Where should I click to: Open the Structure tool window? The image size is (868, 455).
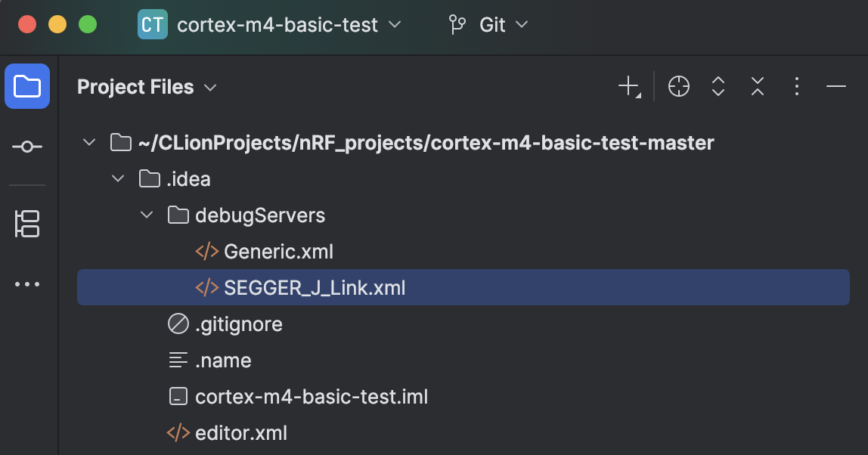point(26,224)
